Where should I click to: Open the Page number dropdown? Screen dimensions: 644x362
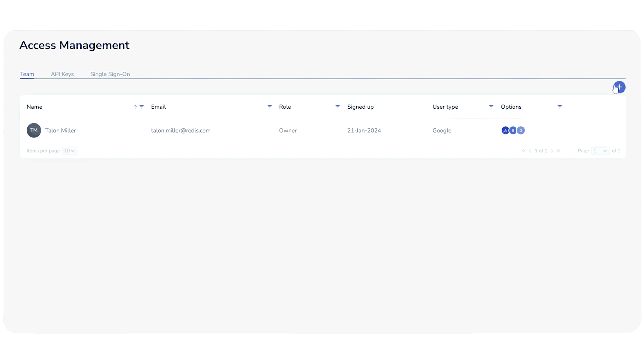click(x=600, y=151)
